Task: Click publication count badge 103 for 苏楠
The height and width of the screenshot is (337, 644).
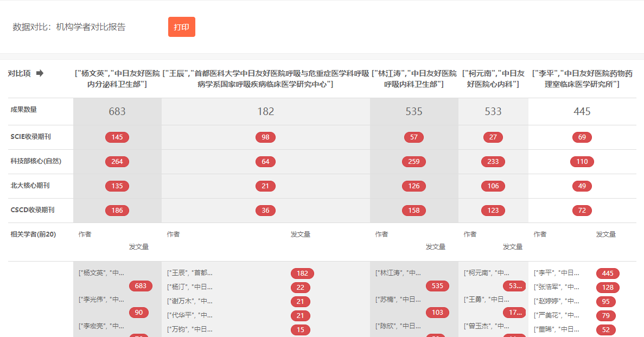Action: pos(437,313)
